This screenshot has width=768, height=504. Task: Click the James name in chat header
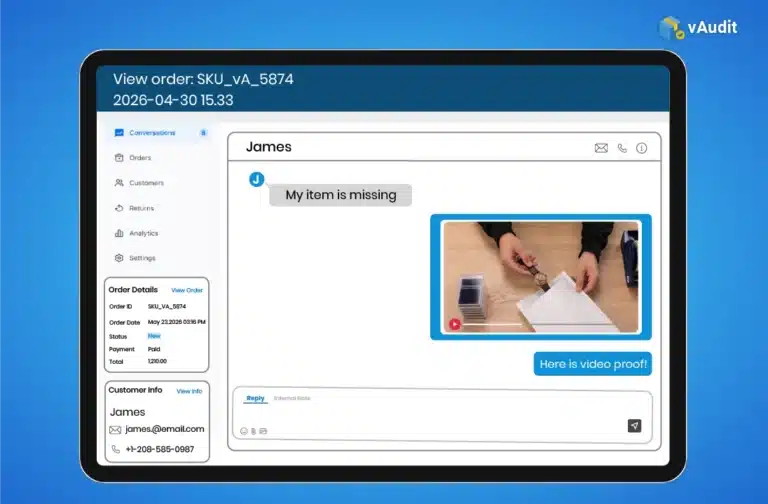(268, 146)
